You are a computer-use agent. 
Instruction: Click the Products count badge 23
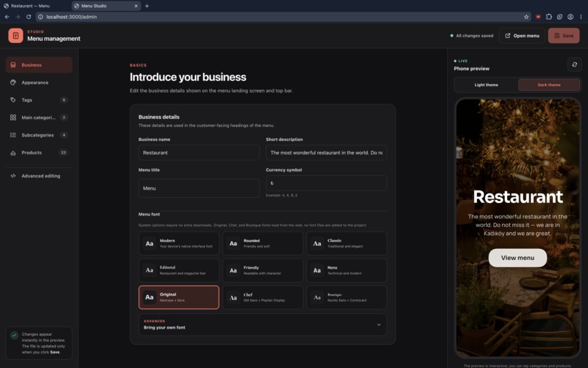click(63, 153)
